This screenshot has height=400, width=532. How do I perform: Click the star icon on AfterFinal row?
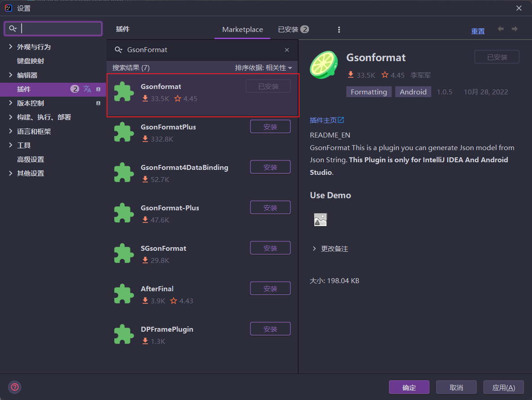pos(174,301)
